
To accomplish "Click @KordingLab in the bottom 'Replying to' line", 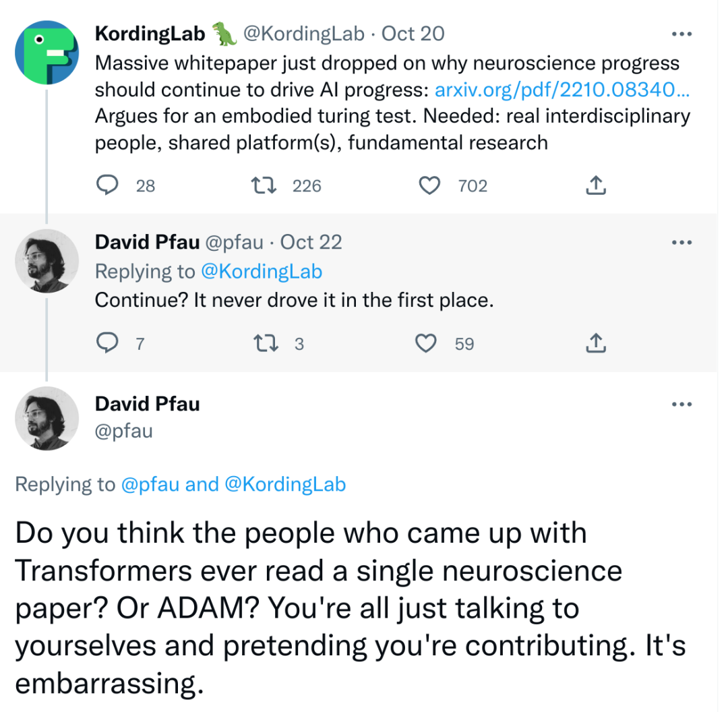I will click(x=285, y=484).
